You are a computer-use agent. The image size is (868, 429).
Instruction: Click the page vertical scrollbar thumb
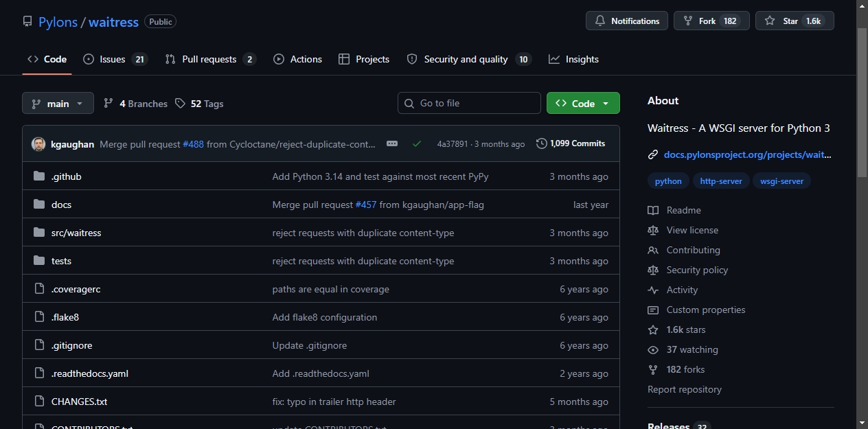862,102
